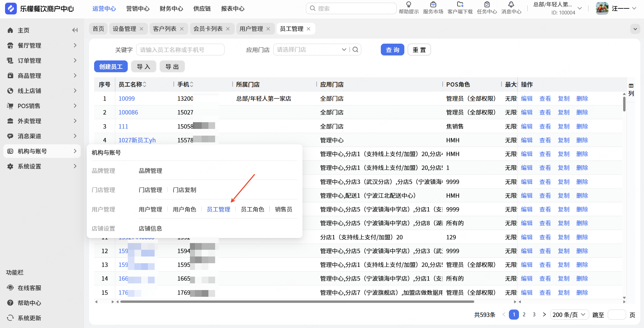Collapse the sidebar with the arrow icon
The height and width of the screenshot is (328, 644).
[x=75, y=30]
